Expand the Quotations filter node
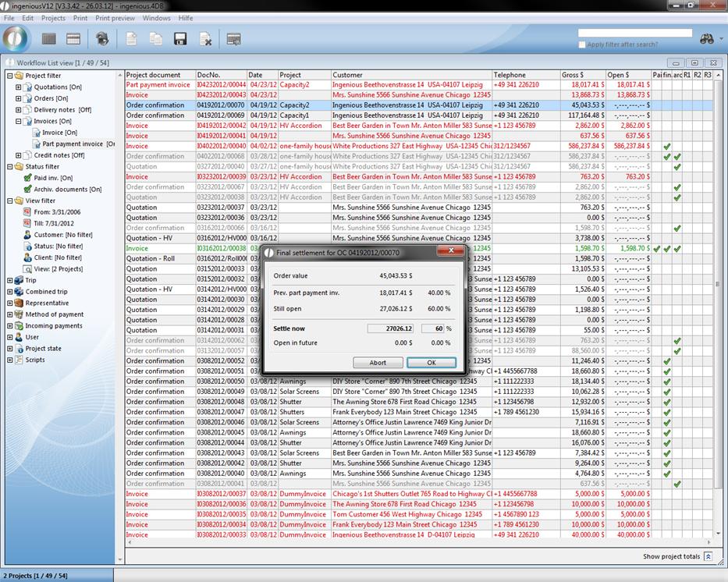The width and height of the screenshot is (728, 582). click(19, 87)
